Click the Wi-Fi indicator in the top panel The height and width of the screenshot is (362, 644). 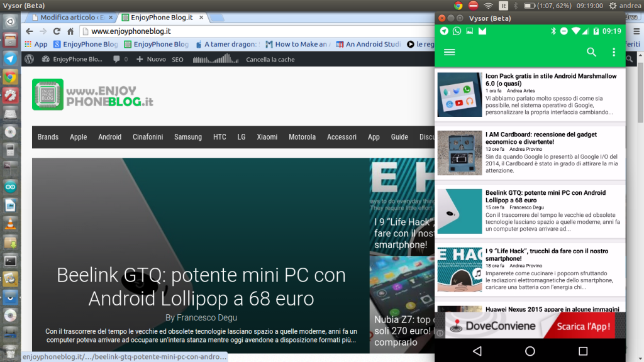(x=488, y=6)
